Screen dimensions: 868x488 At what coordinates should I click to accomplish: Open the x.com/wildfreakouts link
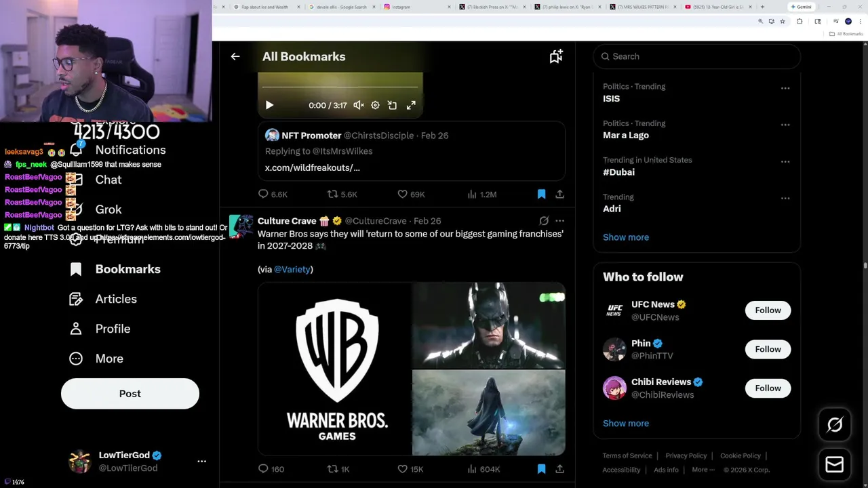(x=312, y=167)
